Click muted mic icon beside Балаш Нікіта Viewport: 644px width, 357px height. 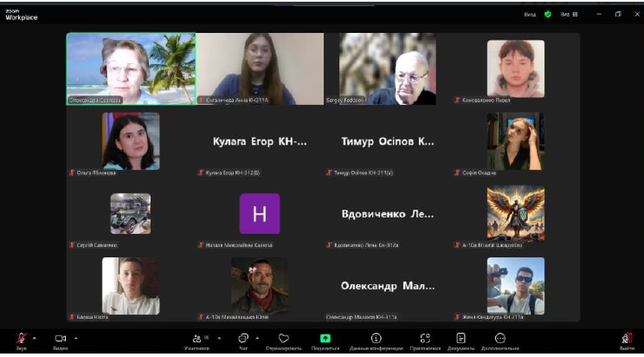coord(72,317)
